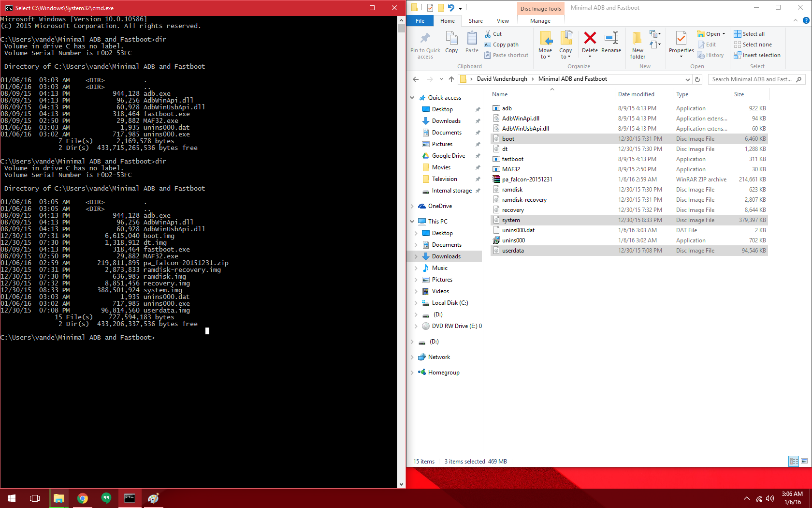812x508 pixels.
Task: Collapse the This PC tree
Action: 412,222
